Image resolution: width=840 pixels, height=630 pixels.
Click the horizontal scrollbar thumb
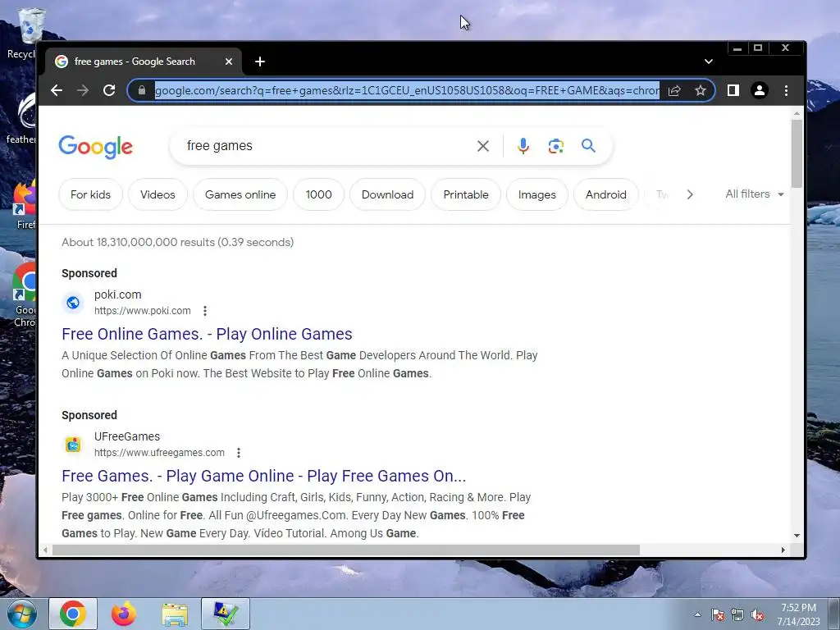[346, 550]
